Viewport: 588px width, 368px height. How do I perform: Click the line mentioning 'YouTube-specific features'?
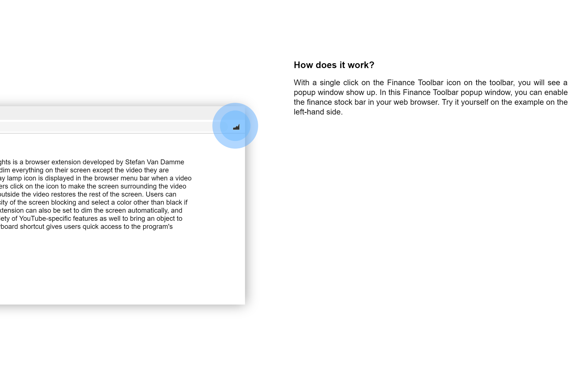(x=91, y=219)
